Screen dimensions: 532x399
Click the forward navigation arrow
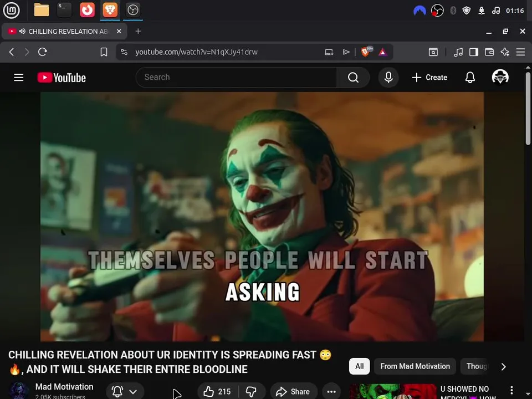click(27, 52)
